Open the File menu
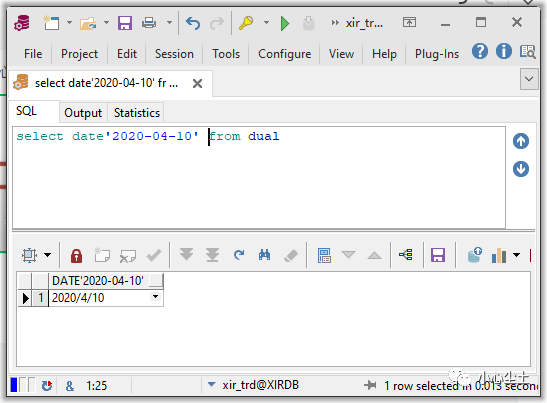The image size is (547, 403). [x=33, y=54]
